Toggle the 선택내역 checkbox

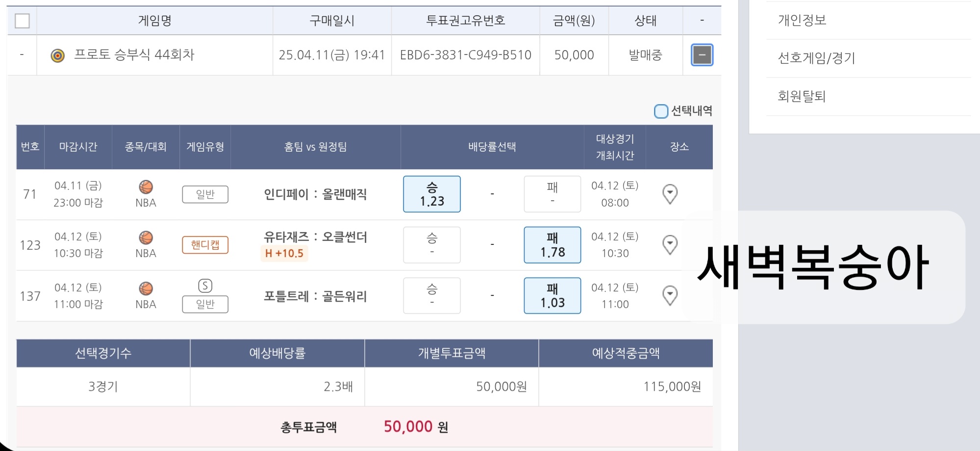(x=661, y=111)
